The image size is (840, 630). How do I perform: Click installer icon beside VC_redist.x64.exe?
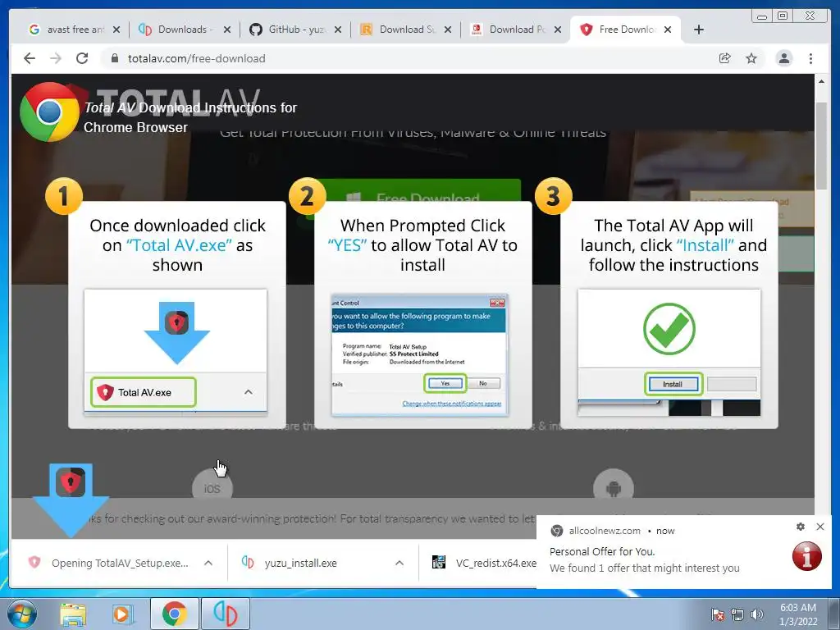(x=439, y=562)
